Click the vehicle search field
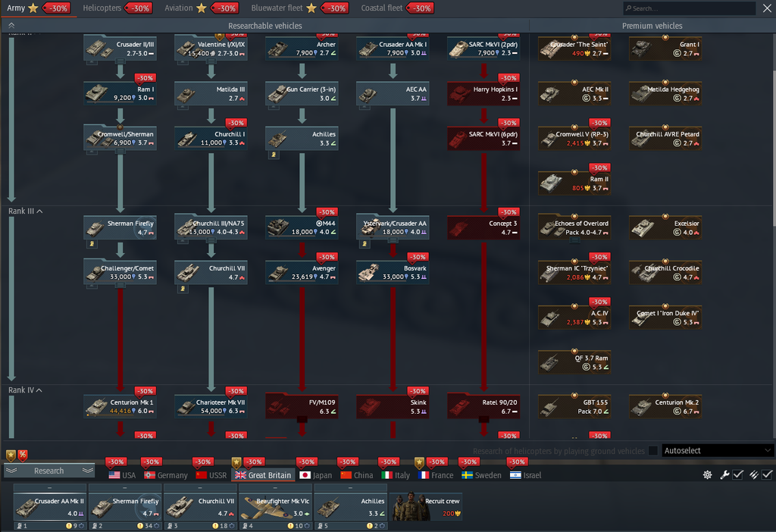 coord(689,8)
